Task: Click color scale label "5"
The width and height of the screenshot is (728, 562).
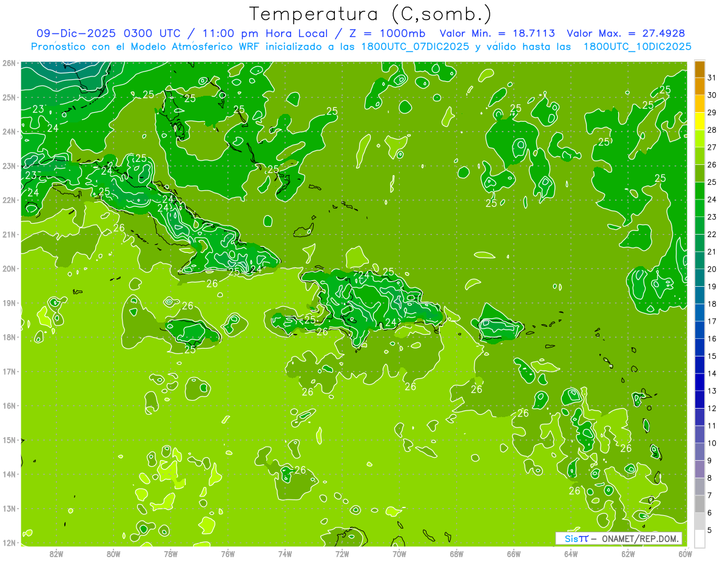Action: pos(710,530)
